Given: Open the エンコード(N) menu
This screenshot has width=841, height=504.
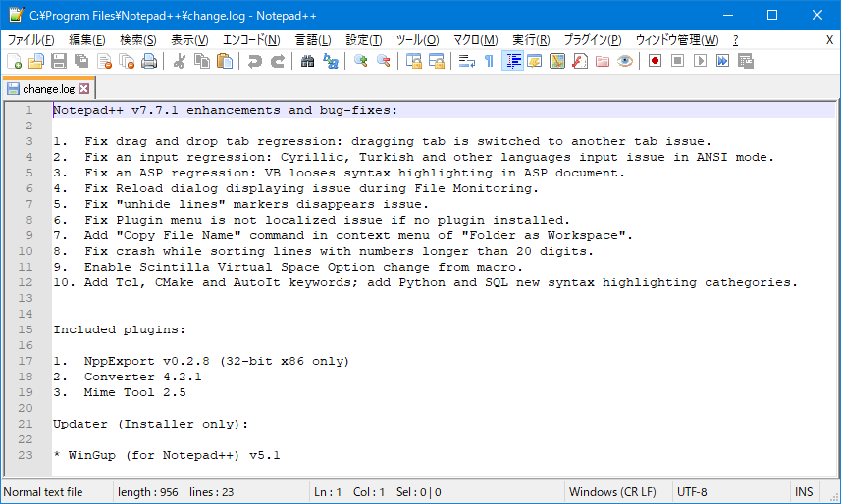Looking at the screenshot, I should 251,40.
